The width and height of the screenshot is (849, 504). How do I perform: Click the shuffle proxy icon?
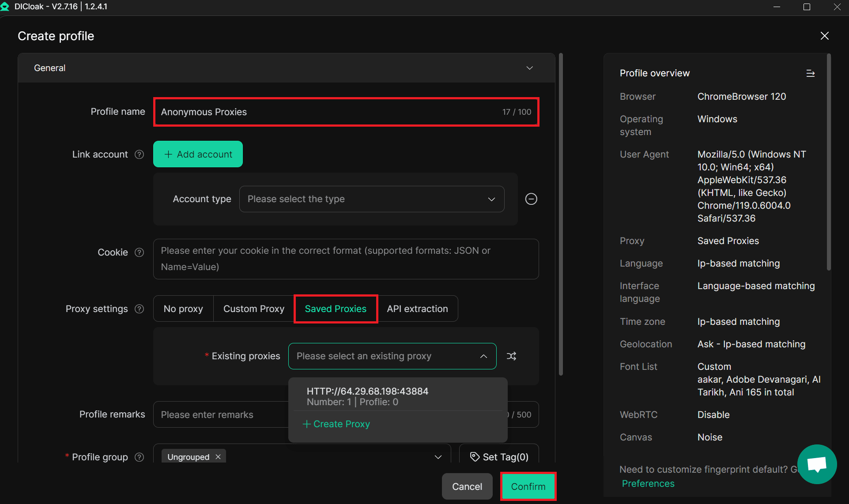pyautogui.click(x=512, y=356)
